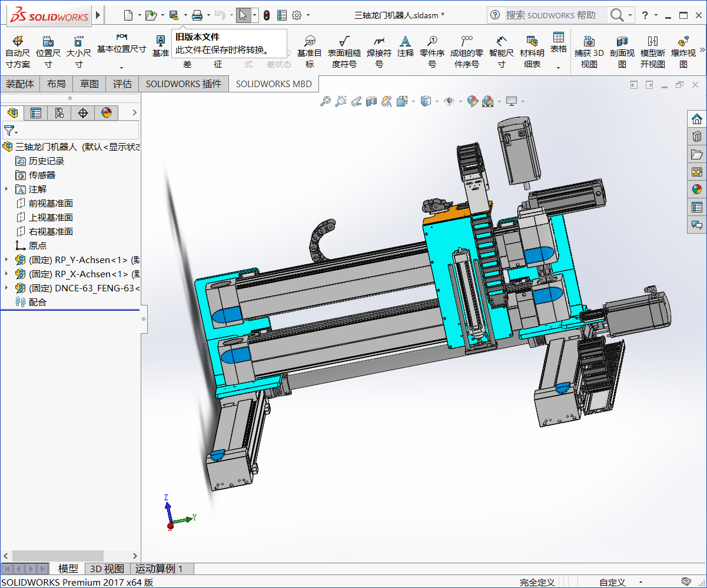707x588 pixels.
Task: Expand the RP_Y-Achsen<1> tree node
Action: tap(6, 260)
